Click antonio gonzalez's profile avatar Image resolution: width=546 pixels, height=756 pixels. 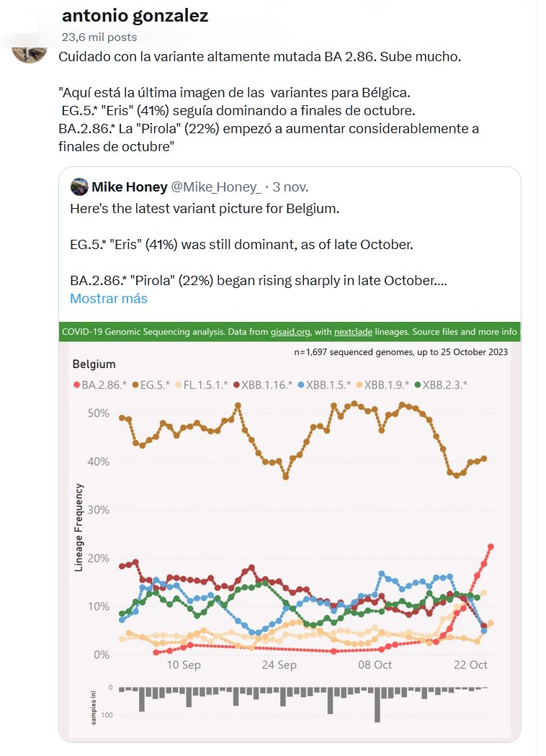click(x=30, y=48)
